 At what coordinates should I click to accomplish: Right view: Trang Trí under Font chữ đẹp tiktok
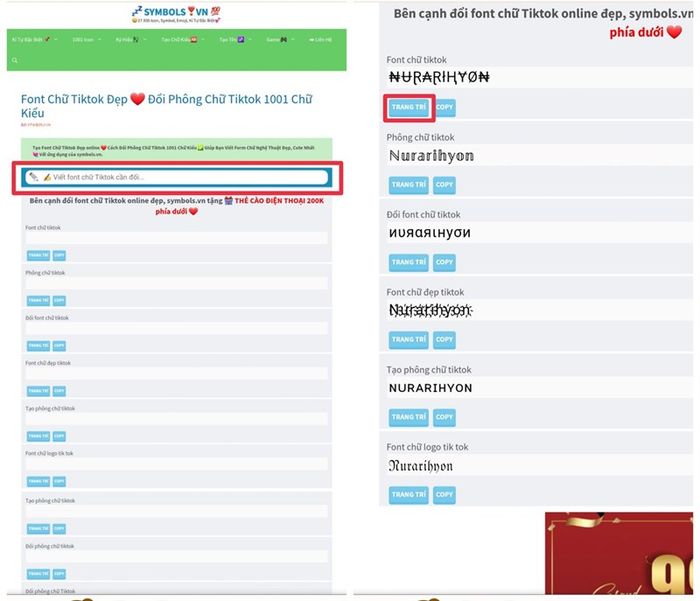point(408,340)
